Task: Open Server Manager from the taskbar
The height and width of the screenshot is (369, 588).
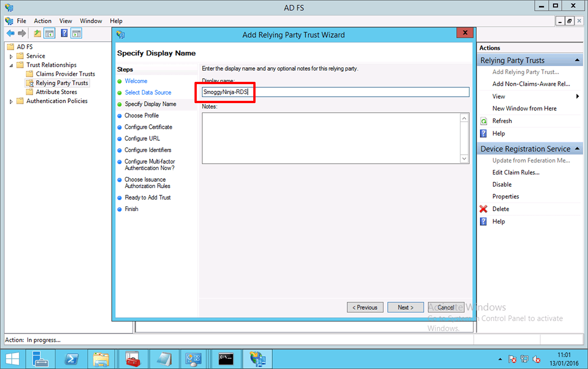Action: (41, 359)
